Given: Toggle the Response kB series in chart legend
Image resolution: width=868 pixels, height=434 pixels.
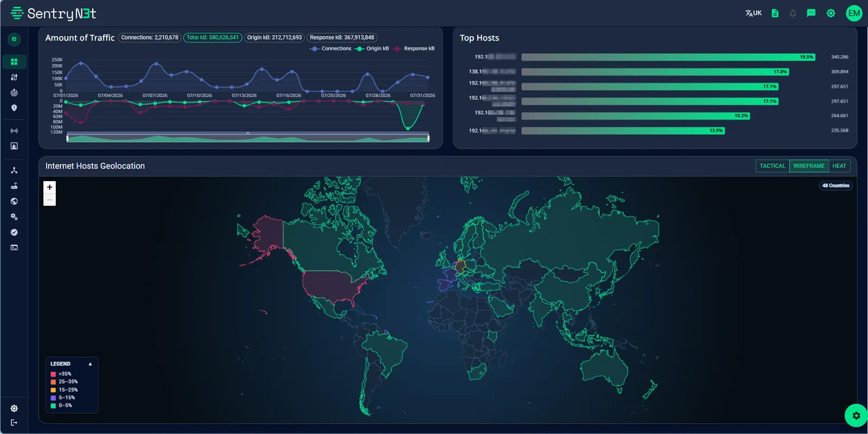Looking at the screenshot, I should coord(414,49).
